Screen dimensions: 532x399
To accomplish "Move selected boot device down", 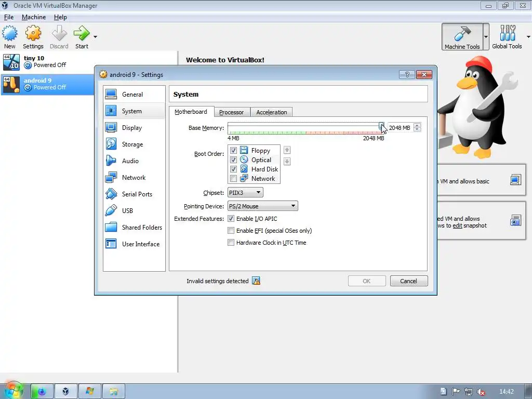I will click(287, 161).
